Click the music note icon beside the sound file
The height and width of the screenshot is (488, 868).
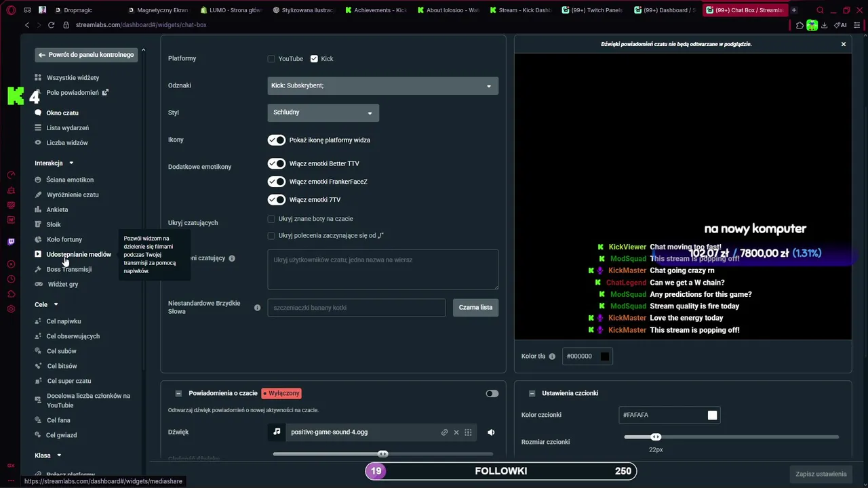[x=277, y=432]
